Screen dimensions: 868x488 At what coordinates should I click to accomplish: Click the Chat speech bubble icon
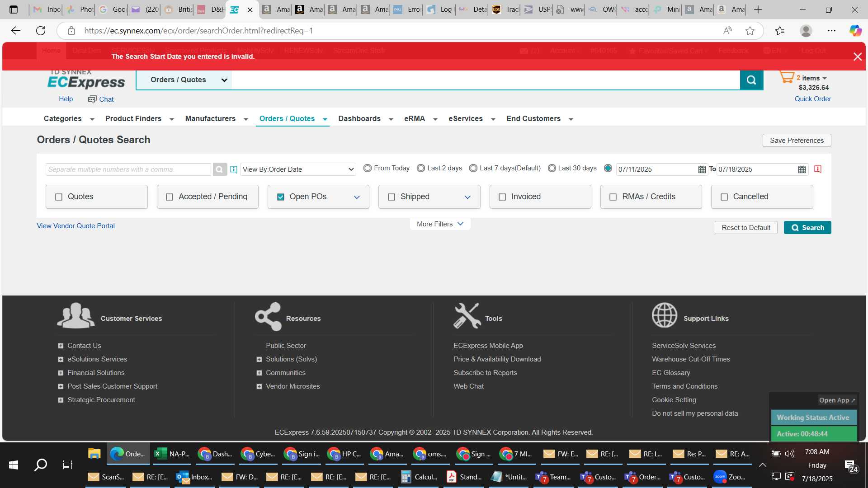tap(92, 99)
